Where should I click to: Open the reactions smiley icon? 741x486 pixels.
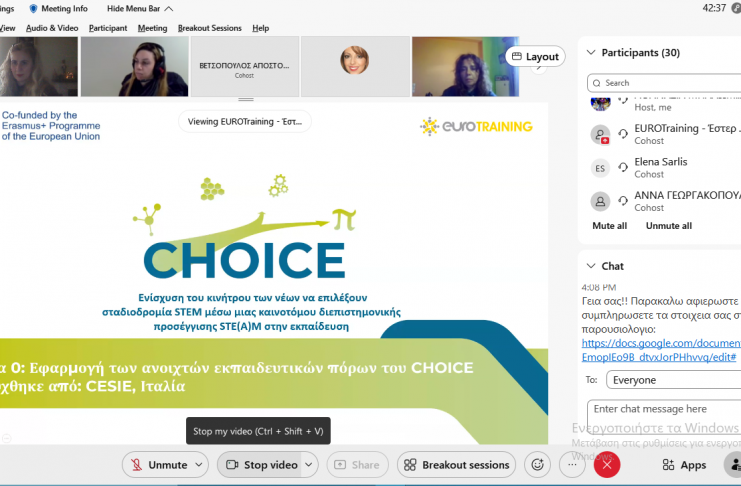point(537,465)
